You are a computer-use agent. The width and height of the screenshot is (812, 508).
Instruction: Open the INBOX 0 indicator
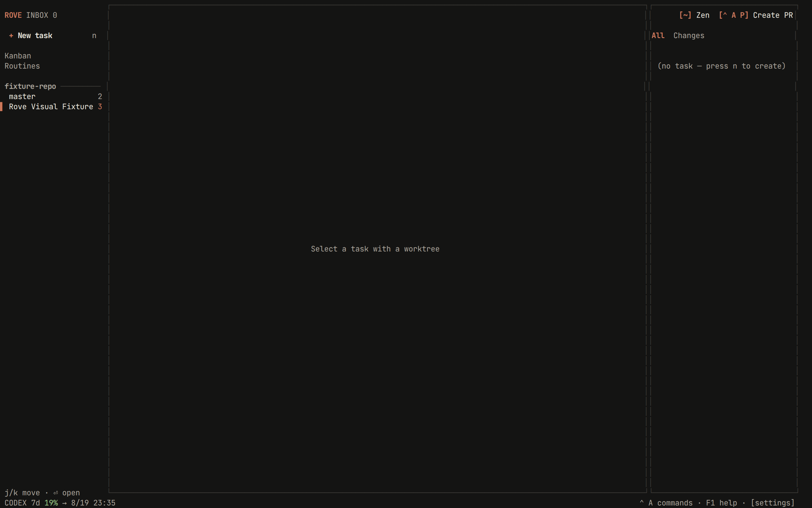[42, 15]
